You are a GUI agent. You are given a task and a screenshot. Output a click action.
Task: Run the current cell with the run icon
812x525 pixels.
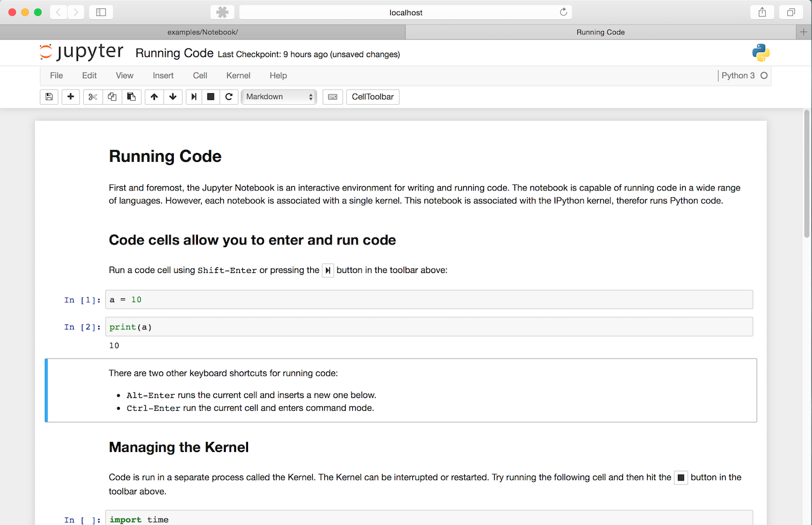(193, 96)
